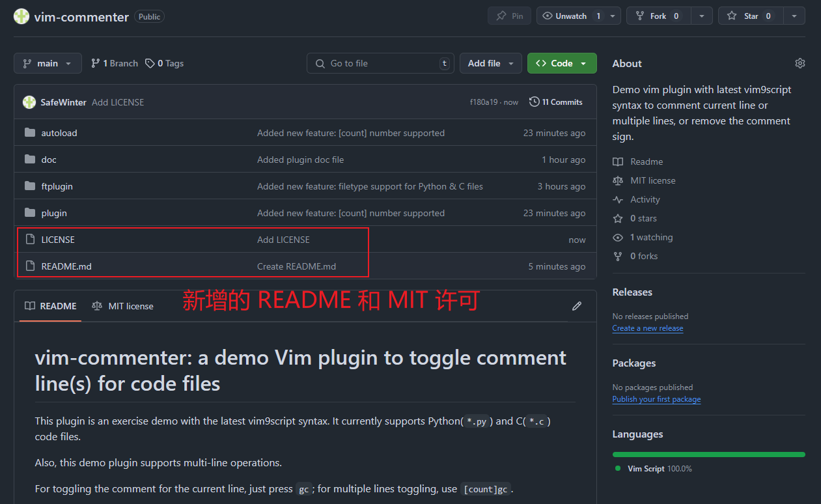Open the 1 Branch link
Screen dimensions: 821x504
[x=115, y=63]
